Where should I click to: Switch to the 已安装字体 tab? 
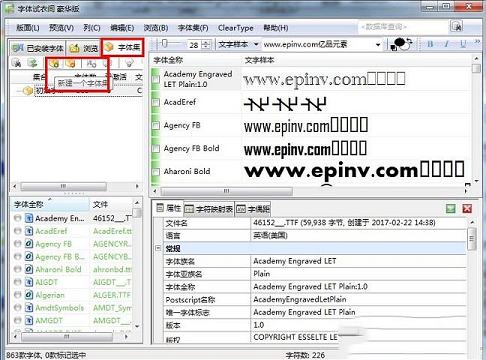37,48
